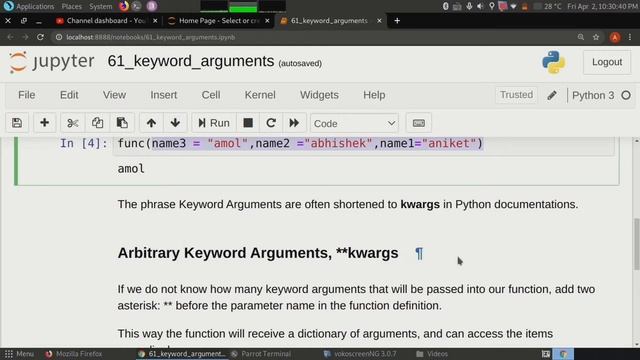Go forward with the browser forward arrow
This screenshot has width=640, height=360.
coord(25,37)
